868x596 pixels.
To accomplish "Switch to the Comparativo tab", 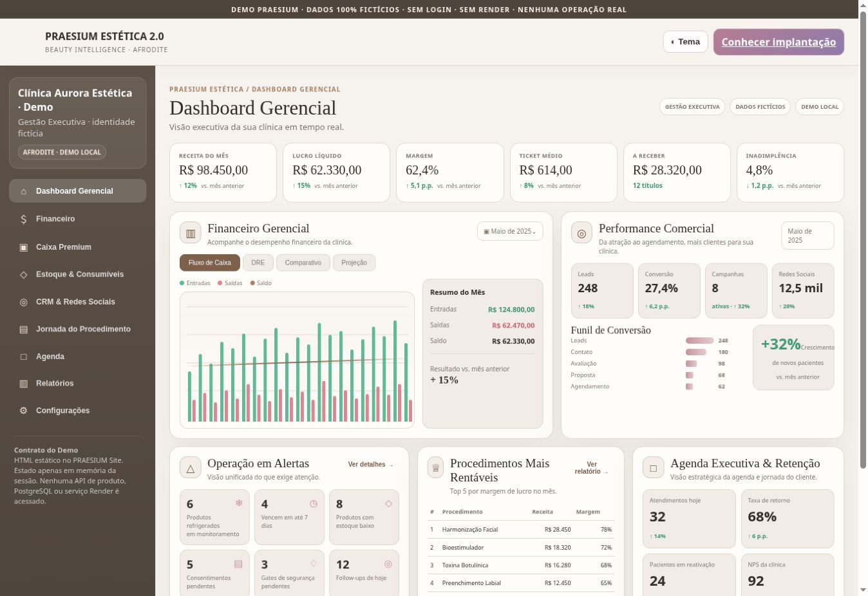I will pyautogui.click(x=303, y=263).
